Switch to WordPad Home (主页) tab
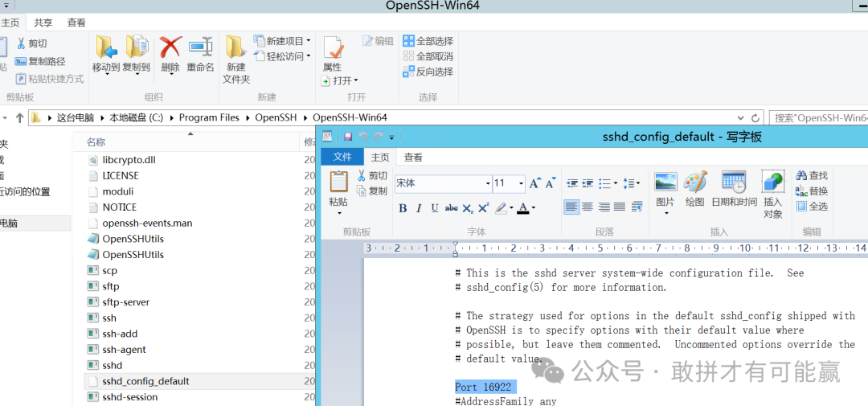The height and width of the screenshot is (406, 868). click(380, 158)
